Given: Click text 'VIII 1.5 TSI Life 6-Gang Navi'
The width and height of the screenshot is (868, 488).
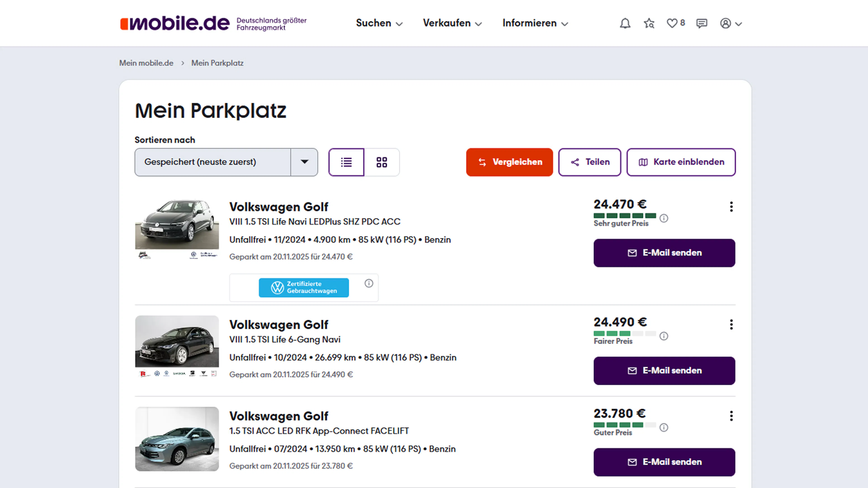Looking at the screenshot, I should (285, 340).
